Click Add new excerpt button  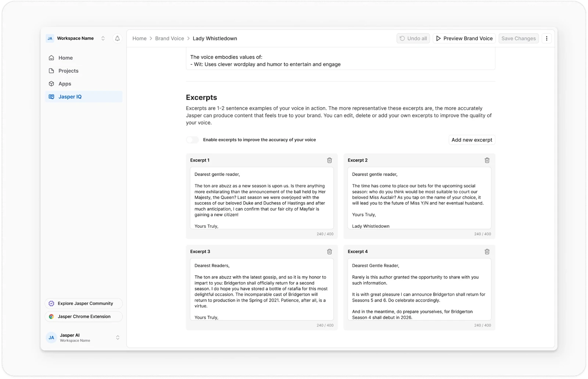coord(472,140)
